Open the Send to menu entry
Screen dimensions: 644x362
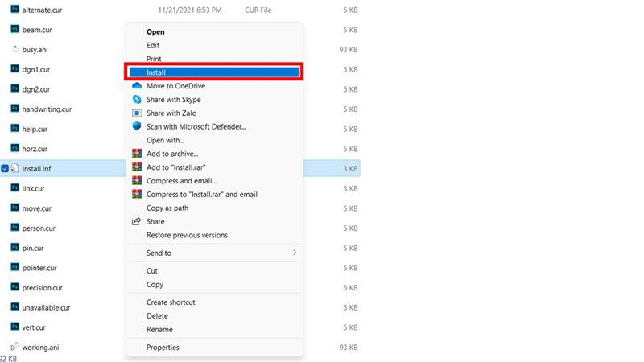(159, 253)
